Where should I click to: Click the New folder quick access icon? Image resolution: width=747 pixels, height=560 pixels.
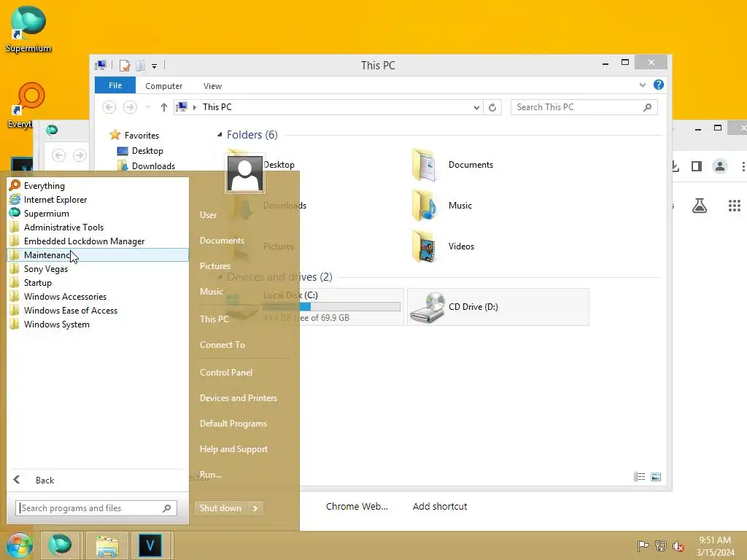[141, 65]
